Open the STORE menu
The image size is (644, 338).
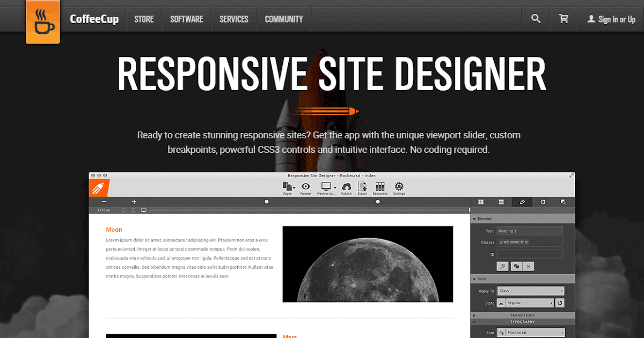144,19
